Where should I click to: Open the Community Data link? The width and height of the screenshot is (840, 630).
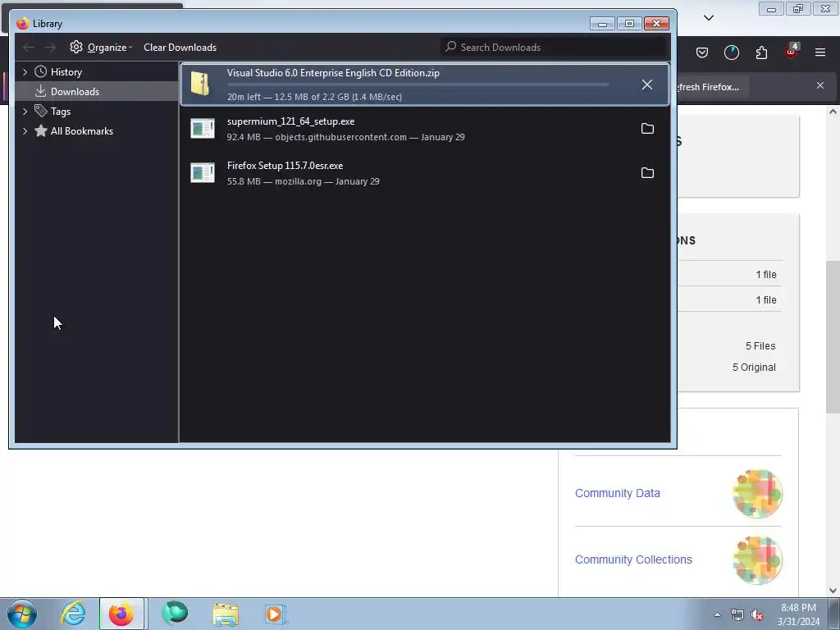[x=617, y=493]
